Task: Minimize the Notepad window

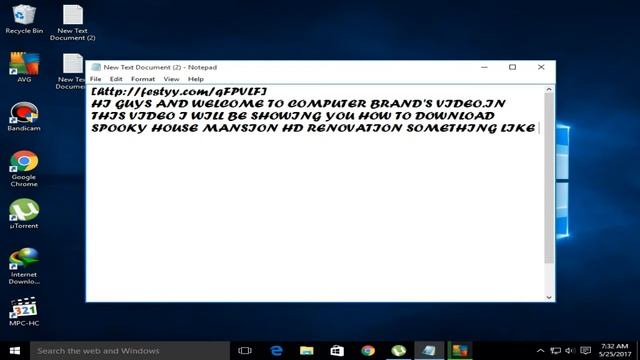Action: tap(484, 67)
